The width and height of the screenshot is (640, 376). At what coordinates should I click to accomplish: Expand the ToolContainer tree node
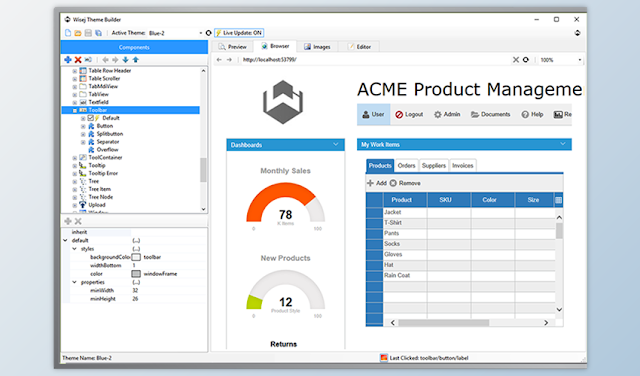[x=75, y=158]
